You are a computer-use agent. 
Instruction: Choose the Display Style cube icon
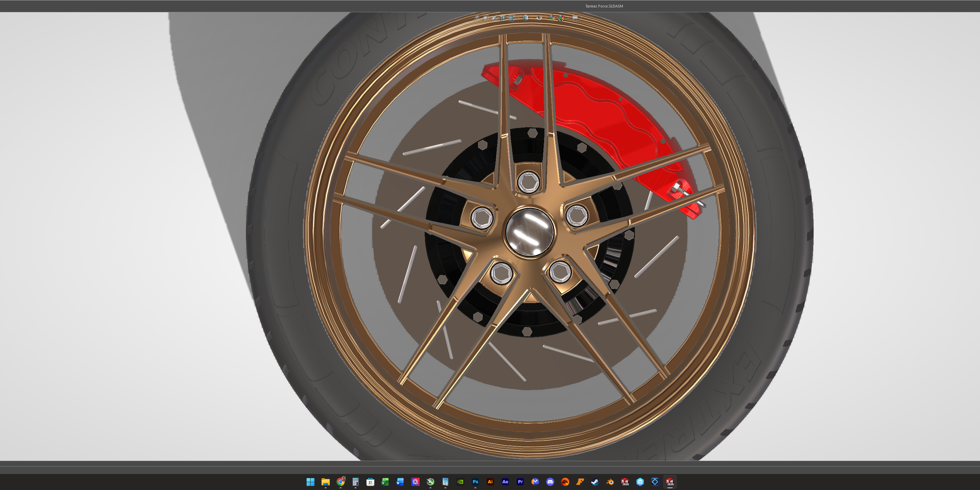pyautogui.click(x=526, y=18)
